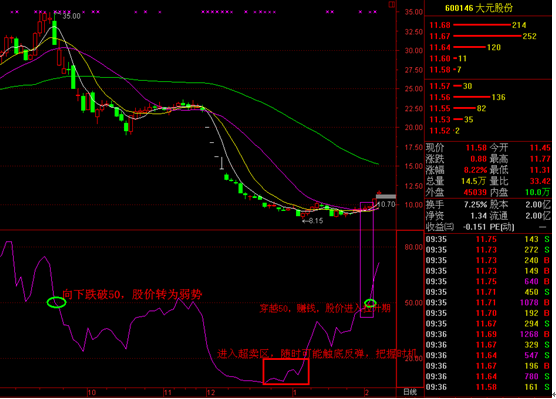
Task: Click the 现价 current price field
Action: pos(456,148)
